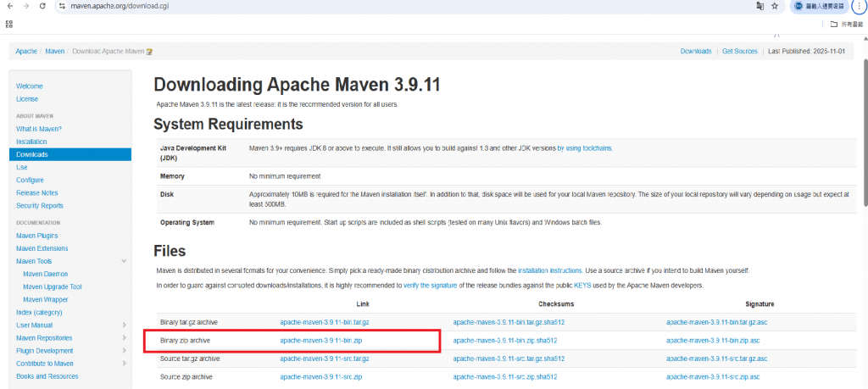The height and width of the screenshot is (389, 868).
Task: Open Release Notes sidebar link
Action: (x=37, y=192)
